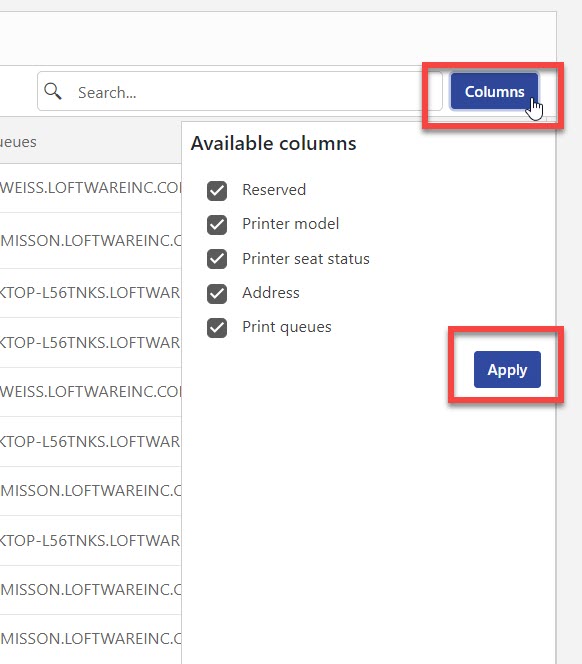Focus the Search... text field

[240, 91]
